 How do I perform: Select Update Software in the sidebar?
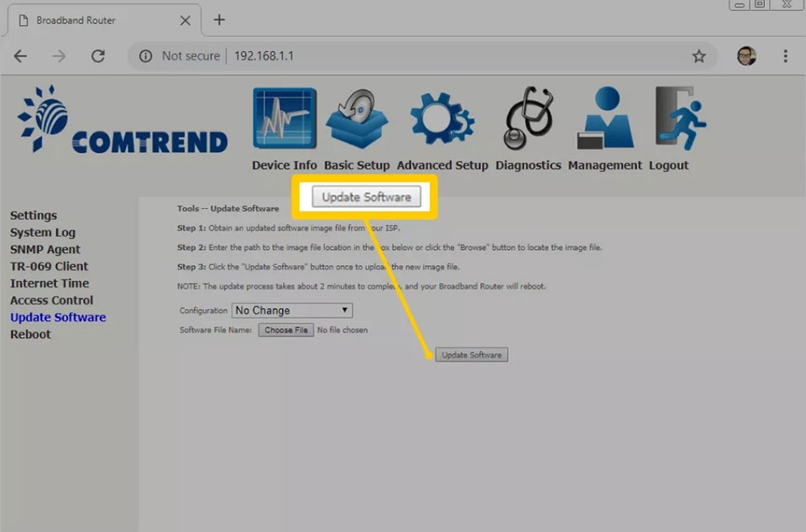[x=58, y=317]
